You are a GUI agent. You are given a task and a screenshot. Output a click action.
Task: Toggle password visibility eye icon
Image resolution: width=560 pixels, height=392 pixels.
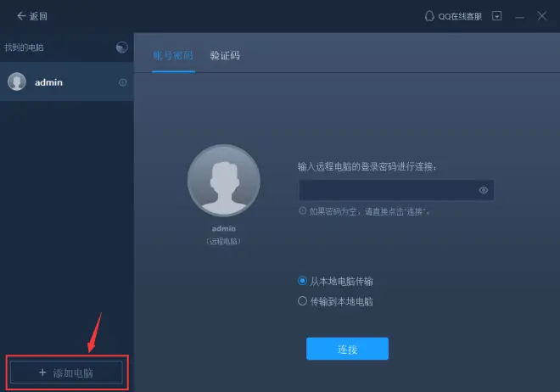484,190
